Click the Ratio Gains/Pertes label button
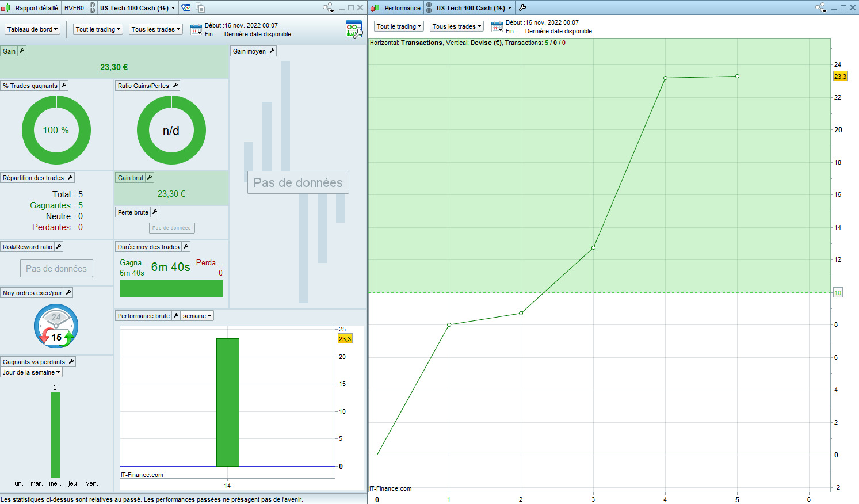 click(x=143, y=86)
